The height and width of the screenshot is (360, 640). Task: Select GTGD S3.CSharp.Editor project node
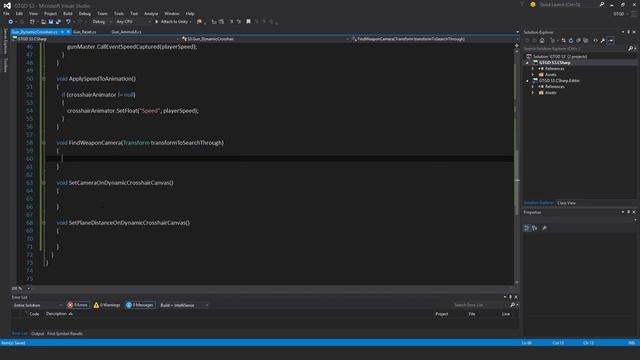[559, 80]
